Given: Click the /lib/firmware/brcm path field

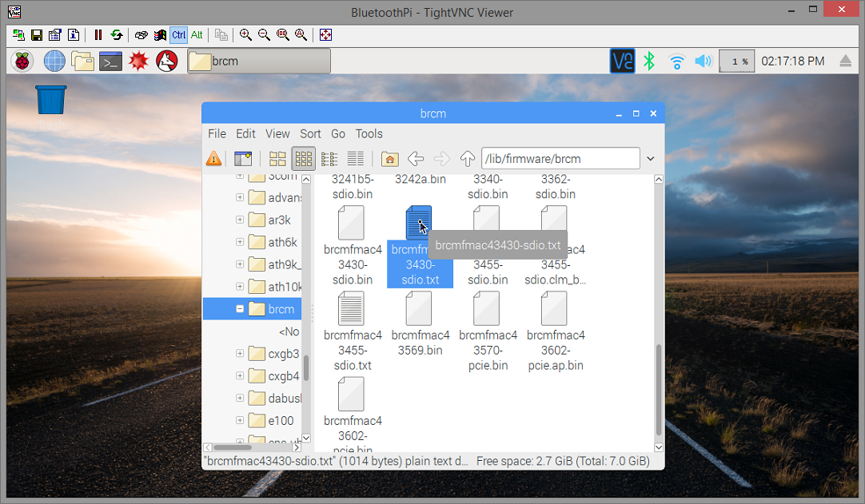Looking at the screenshot, I should click(560, 159).
